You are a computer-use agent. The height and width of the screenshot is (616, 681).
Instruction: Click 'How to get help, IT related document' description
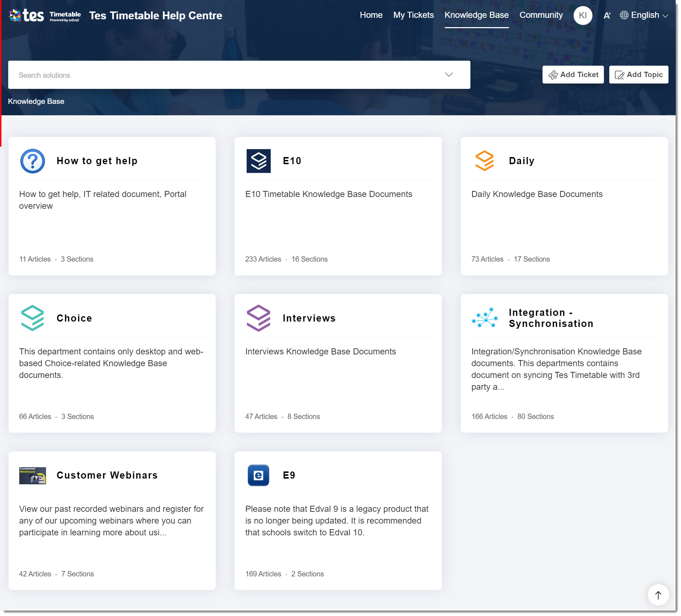point(103,200)
